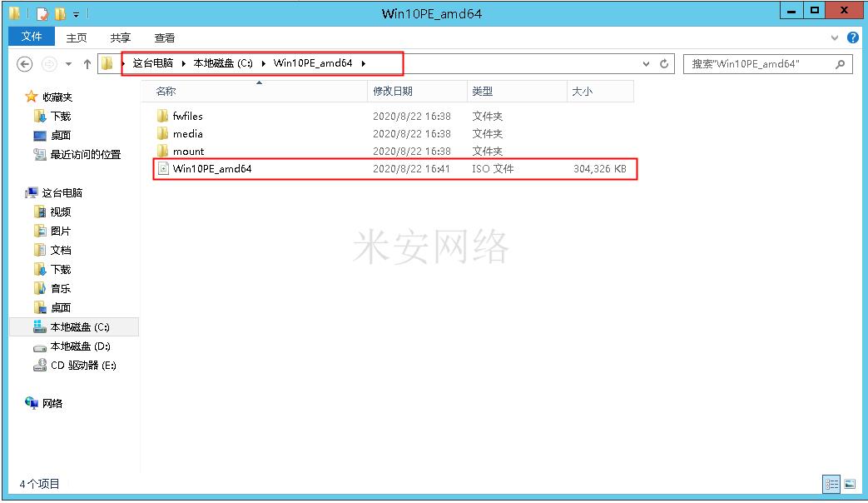Sort by the 类型 column header

click(x=517, y=92)
